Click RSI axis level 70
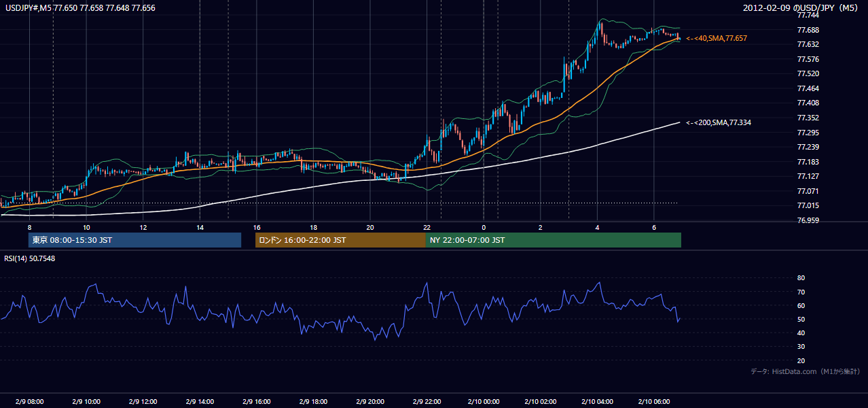868x408 pixels. 801,292
